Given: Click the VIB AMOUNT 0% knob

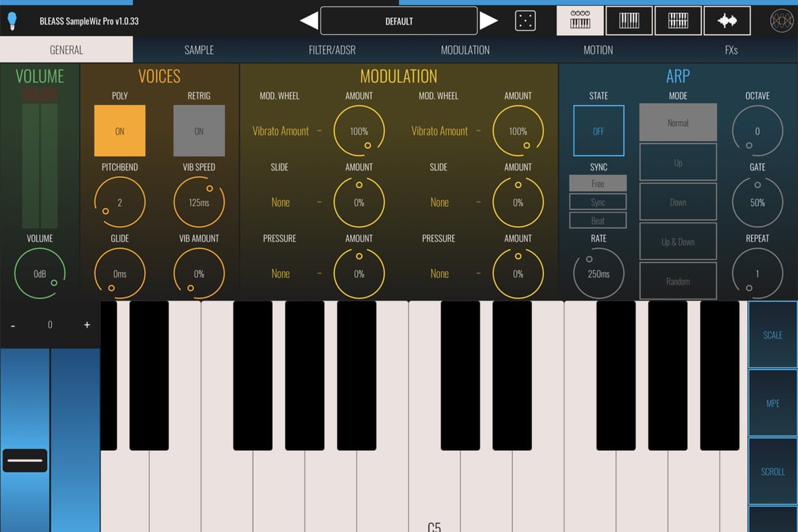Looking at the screenshot, I should pyautogui.click(x=199, y=273).
